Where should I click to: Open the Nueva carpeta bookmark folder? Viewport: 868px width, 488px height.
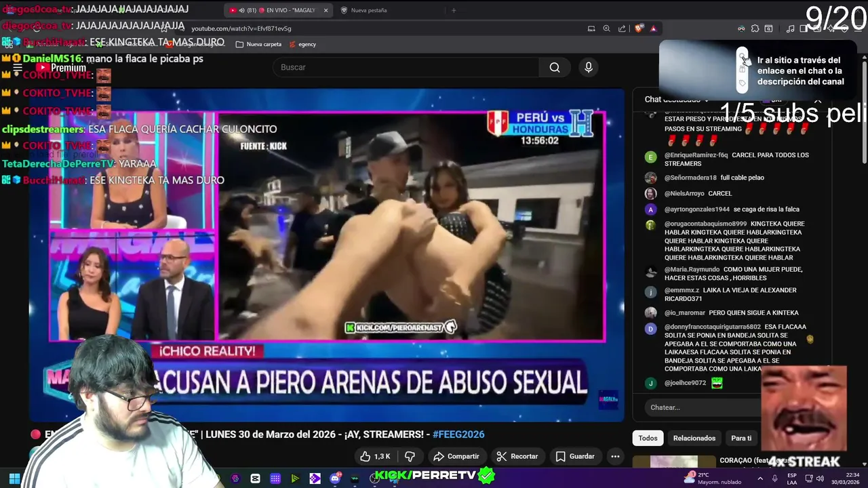258,44
